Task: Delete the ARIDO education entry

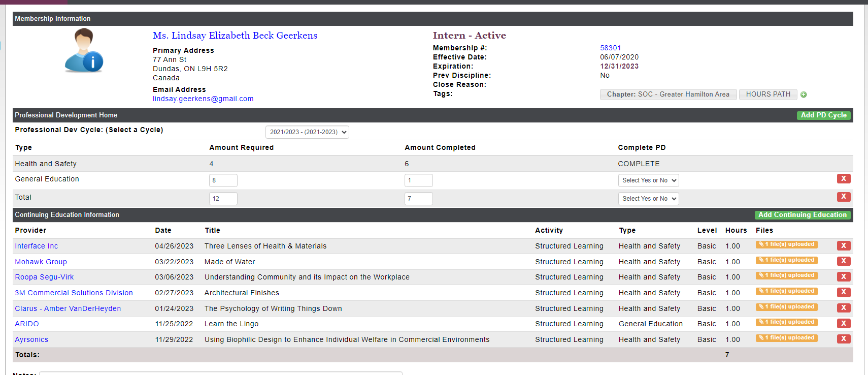Action: coord(844,323)
